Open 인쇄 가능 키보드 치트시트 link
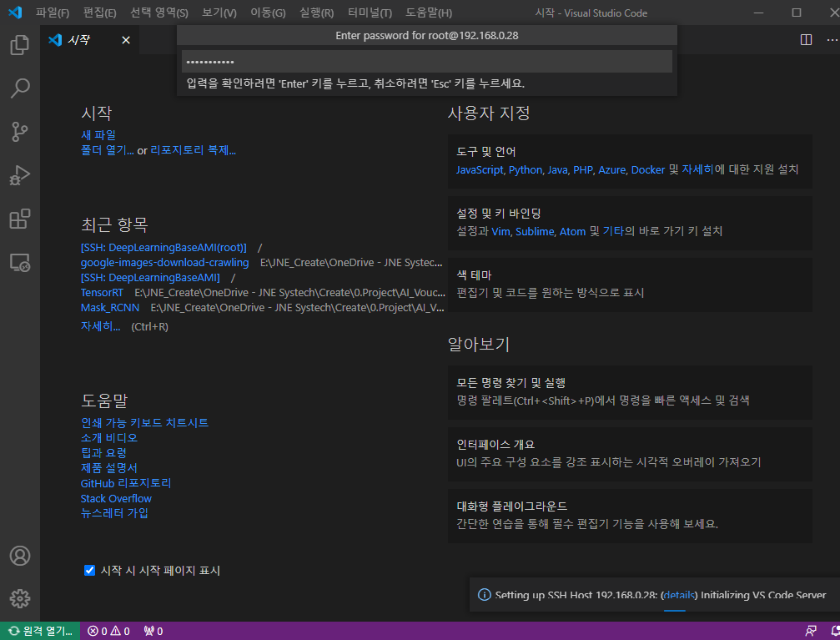 click(144, 423)
